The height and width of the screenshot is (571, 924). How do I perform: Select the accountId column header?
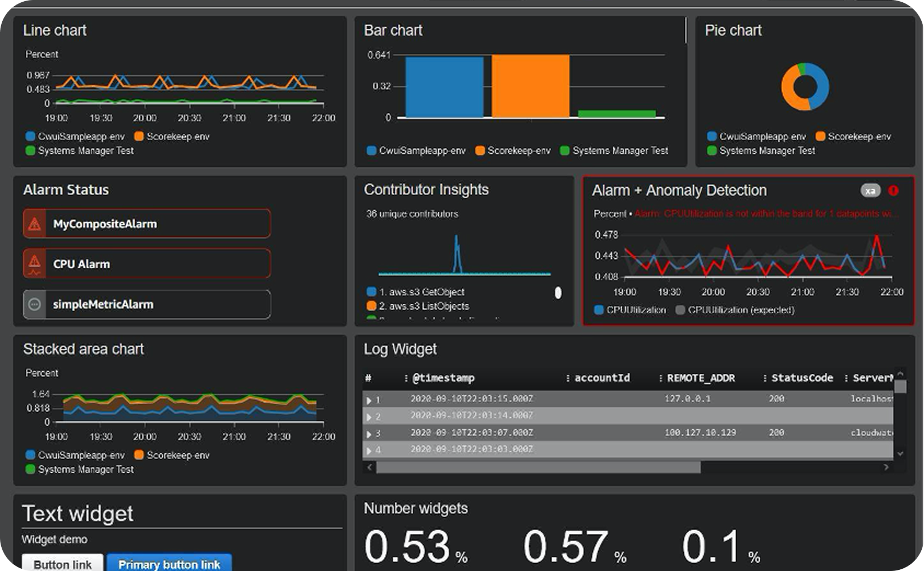[601, 378]
